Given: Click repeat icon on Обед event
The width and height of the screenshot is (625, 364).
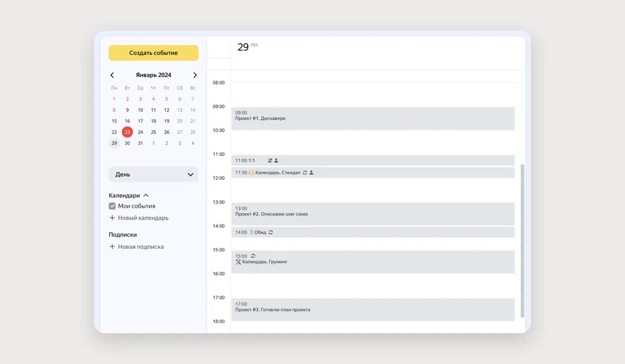Looking at the screenshot, I should pyautogui.click(x=270, y=232).
